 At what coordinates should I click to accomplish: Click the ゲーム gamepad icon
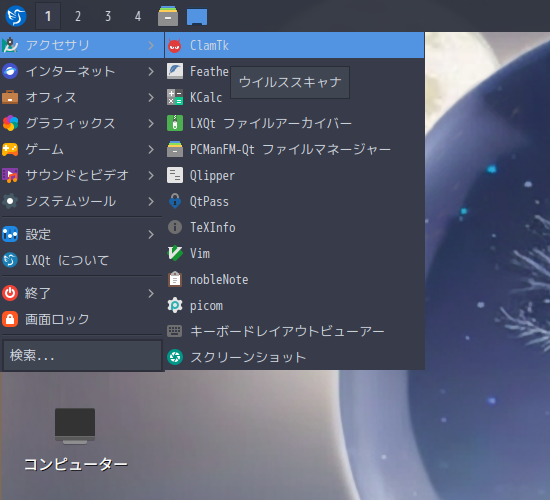pyautogui.click(x=10, y=149)
